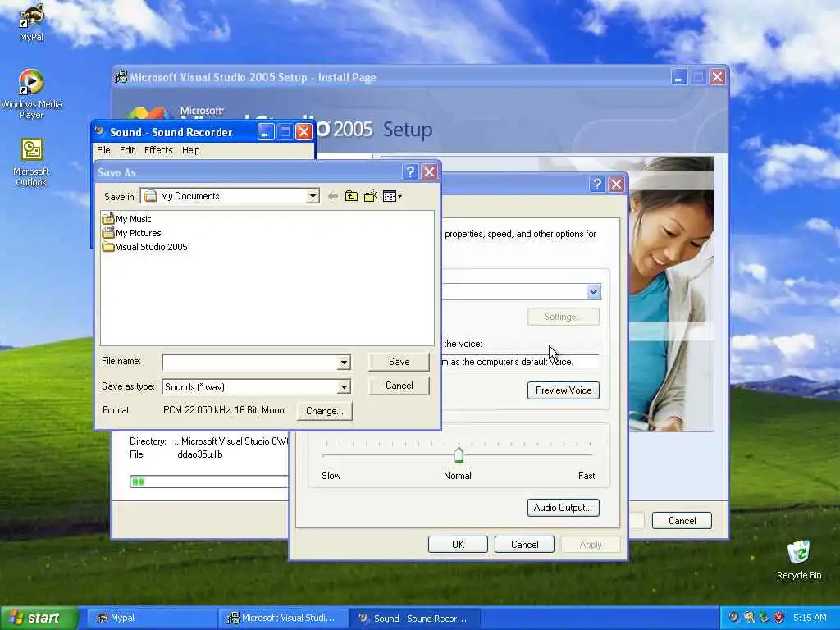The width and height of the screenshot is (840, 630).
Task: Open Microsoft Outlook desktop icon
Action: pyautogui.click(x=31, y=162)
